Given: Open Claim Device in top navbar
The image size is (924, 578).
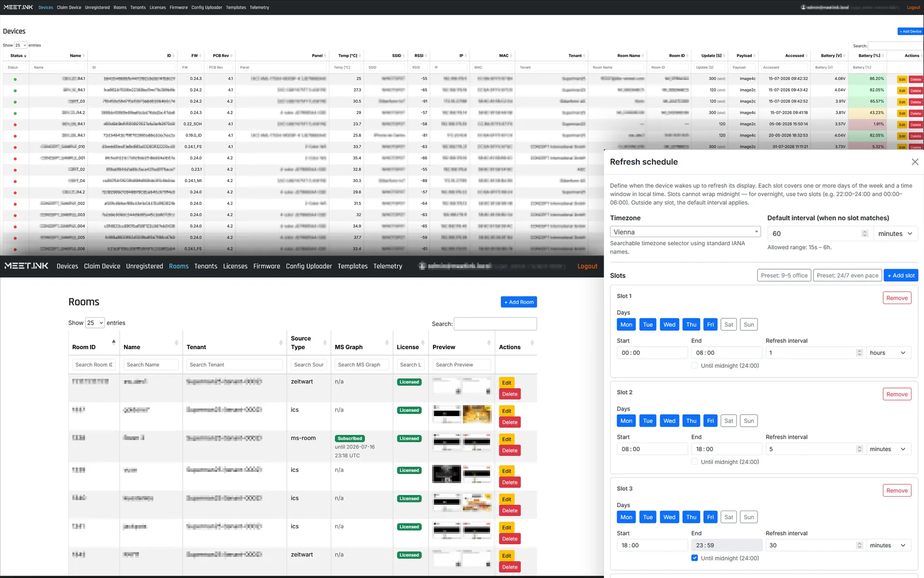Looking at the screenshot, I should 69,8.
